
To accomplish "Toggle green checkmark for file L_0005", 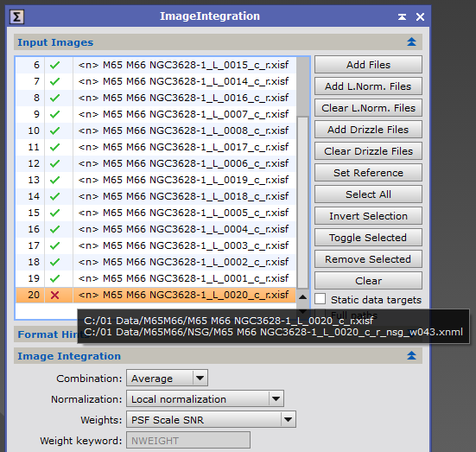I will (55, 213).
